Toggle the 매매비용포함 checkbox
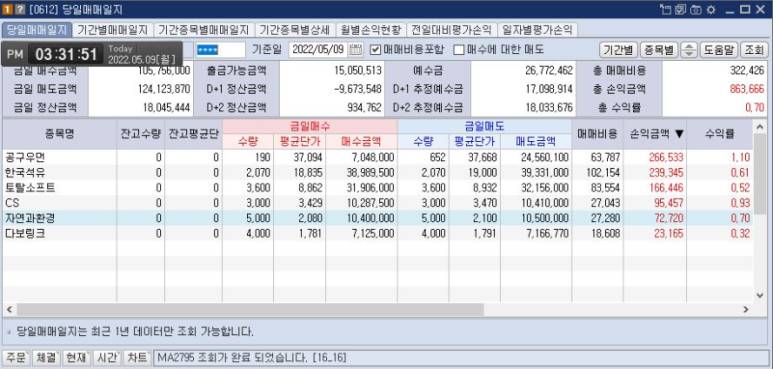The width and height of the screenshot is (773, 369). pos(375,49)
